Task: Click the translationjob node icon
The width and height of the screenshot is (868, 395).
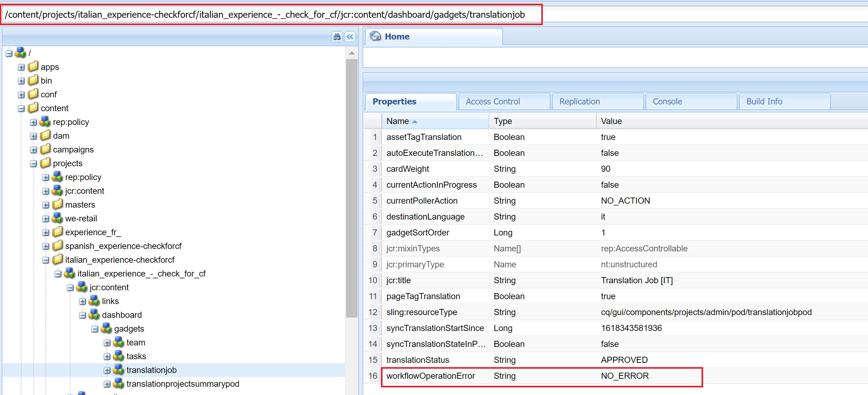Action: [119, 370]
